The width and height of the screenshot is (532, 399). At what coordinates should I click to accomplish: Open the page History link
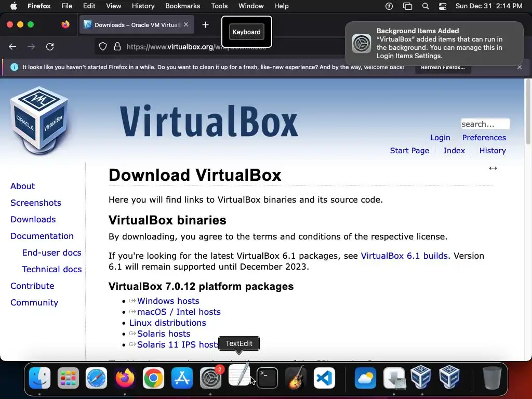(x=493, y=151)
